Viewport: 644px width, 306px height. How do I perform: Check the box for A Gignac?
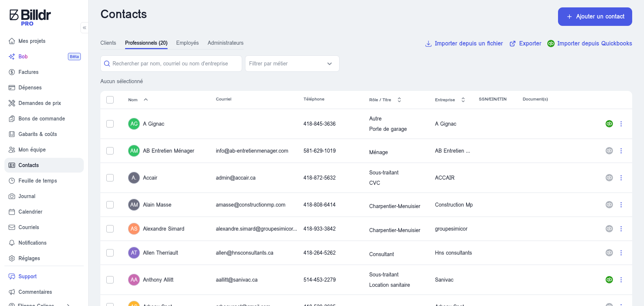(110, 124)
